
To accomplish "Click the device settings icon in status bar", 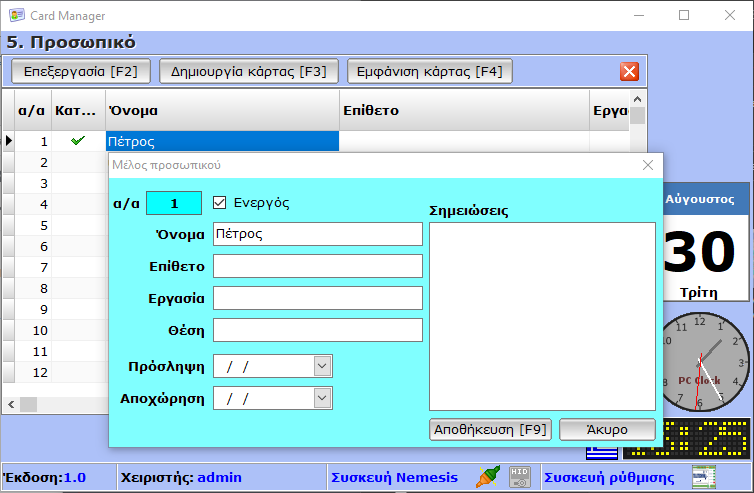I will pyautogui.click(x=704, y=477).
